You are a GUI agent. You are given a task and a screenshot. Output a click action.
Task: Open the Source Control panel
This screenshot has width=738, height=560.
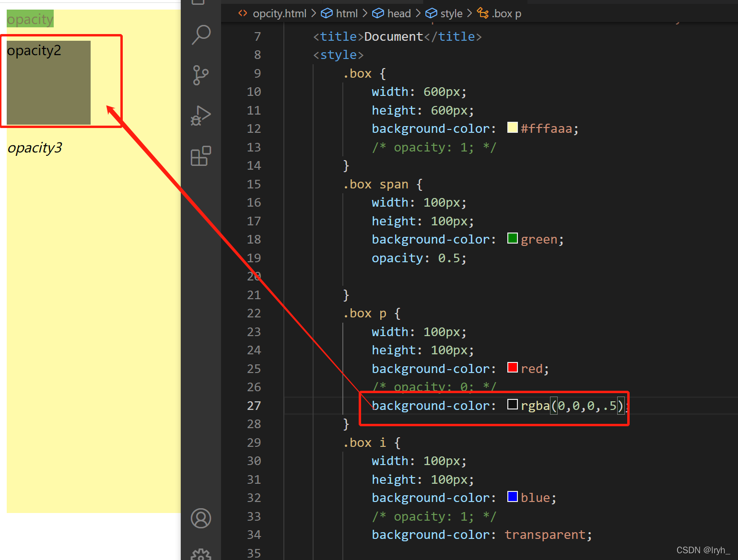(201, 75)
